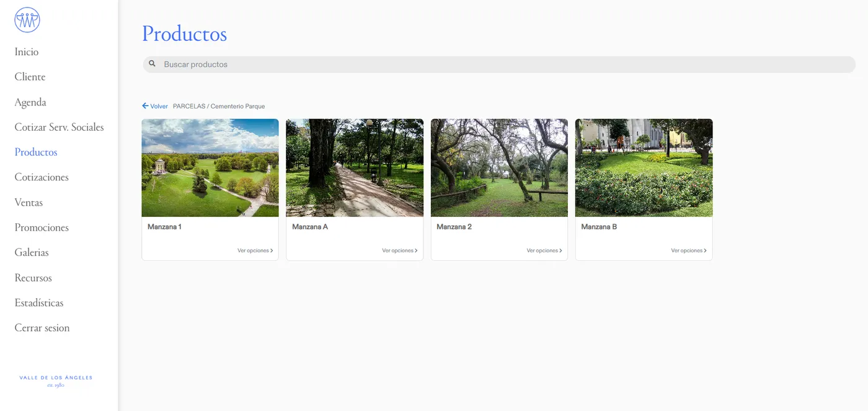Click Ver opciones for Manzana B
The image size is (868, 411).
689,251
